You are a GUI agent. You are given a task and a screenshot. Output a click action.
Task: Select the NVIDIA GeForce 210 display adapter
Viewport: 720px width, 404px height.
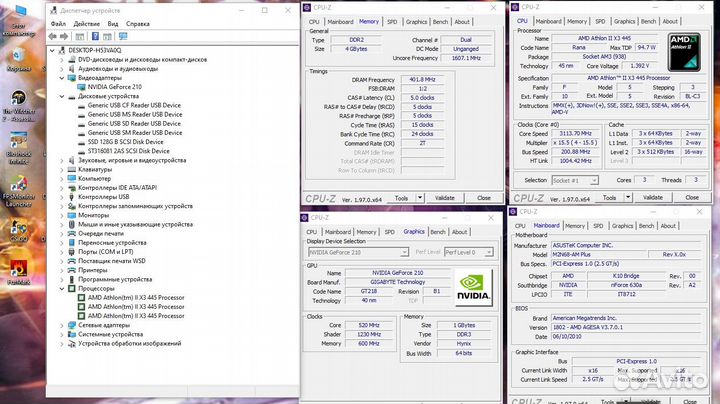pyautogui.click(x=114, y=87)
